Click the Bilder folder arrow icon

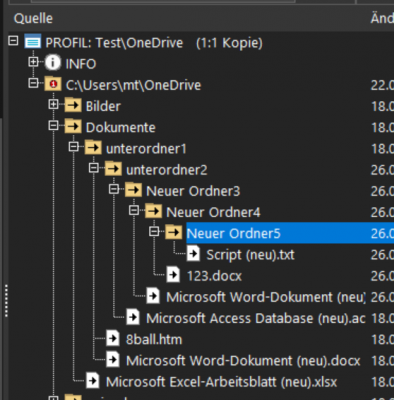click(73, 105)
